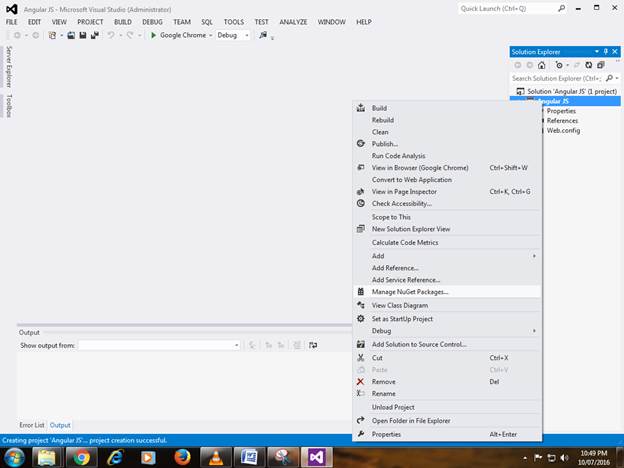The image size is (624, 468).
Task: Switch to the Output tab
Action: pos(60,425)
